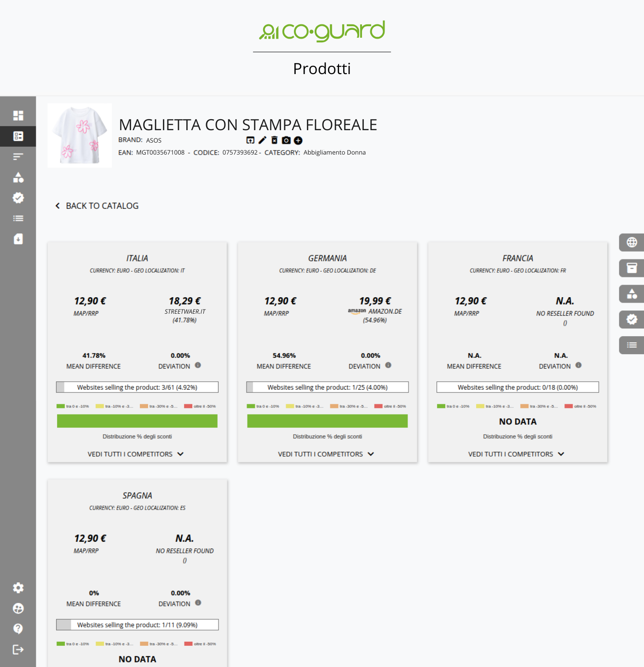Click the trash delete icon for the product
Viewport: 644px width, 667px height.
point(274,140)
